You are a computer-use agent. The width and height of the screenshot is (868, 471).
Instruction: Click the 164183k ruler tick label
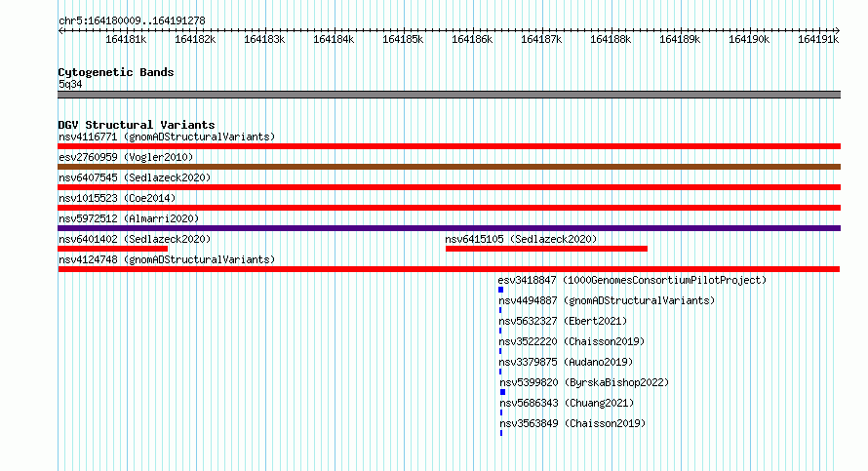click(x=264, y=39)
